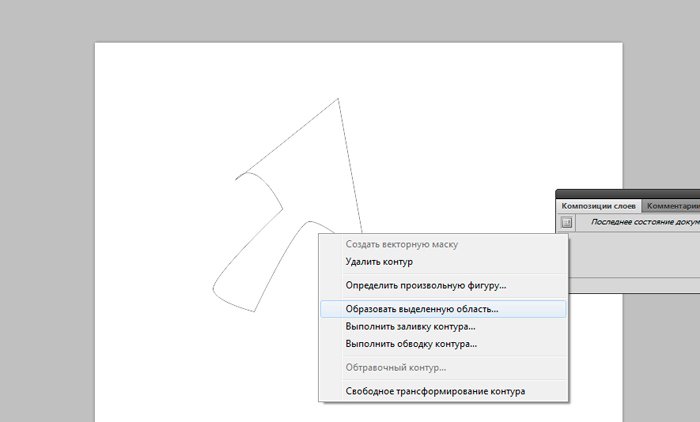Click the arrow path's top tip
700x422 pixels.
338,99
